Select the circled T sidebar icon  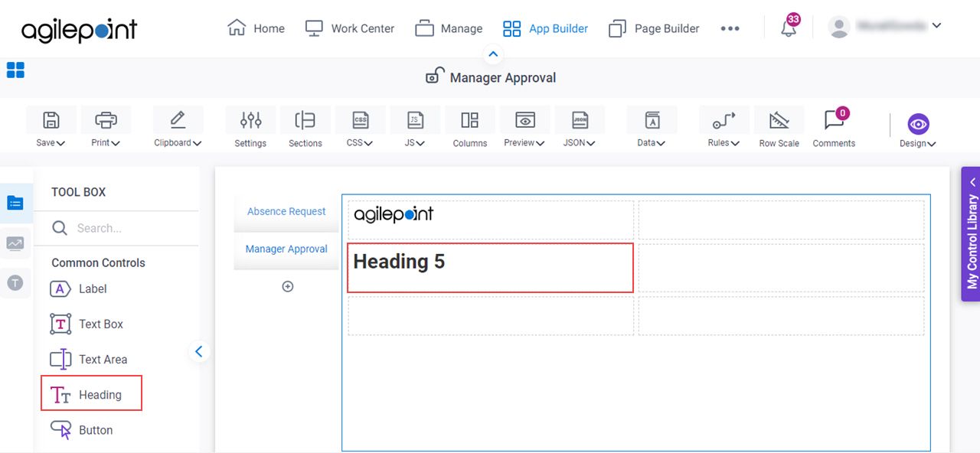click(15, 283)
